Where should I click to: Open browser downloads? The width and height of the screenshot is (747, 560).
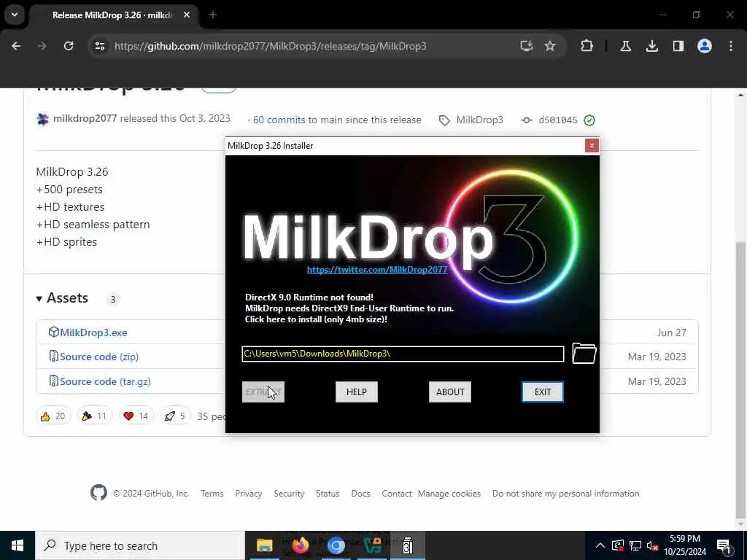[x=652, y=46]
